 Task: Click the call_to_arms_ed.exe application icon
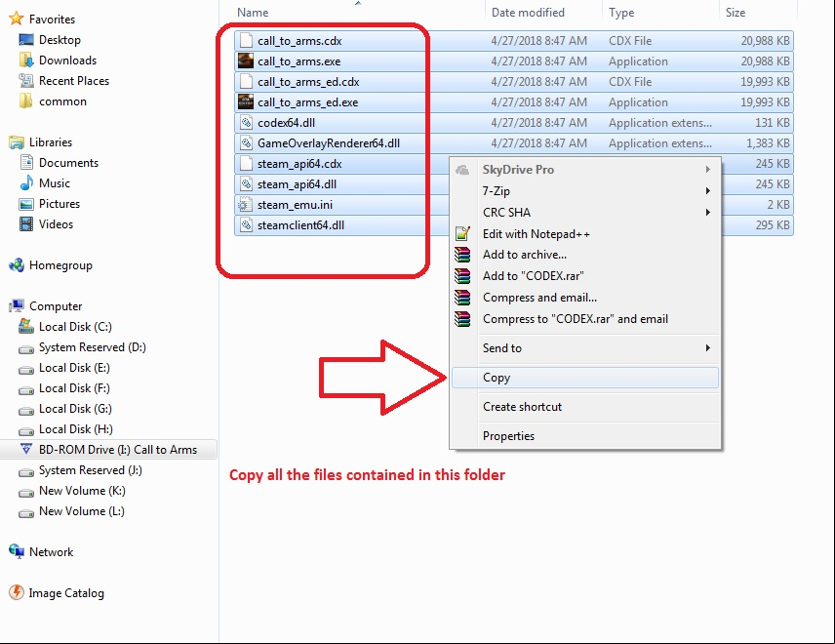point(246,101)
